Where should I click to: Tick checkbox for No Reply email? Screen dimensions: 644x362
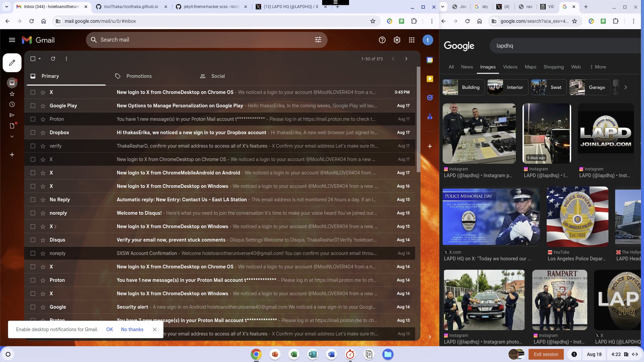[x=33, y=200]
